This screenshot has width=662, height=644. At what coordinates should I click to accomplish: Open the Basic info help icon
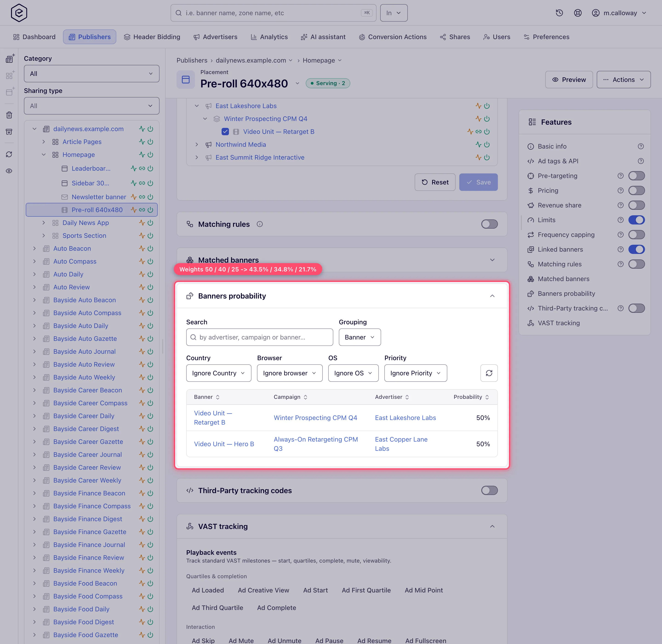pyautogui.click(x=641, y=146)
